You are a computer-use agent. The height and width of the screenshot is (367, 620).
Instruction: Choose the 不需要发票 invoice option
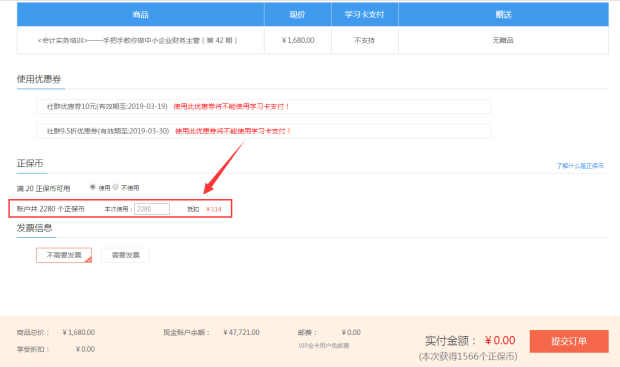[64, 255]
